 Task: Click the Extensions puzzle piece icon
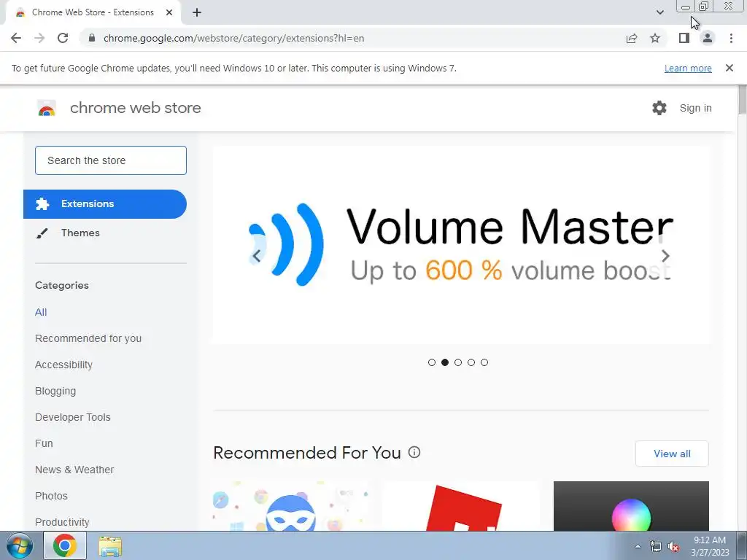point(42,204)
